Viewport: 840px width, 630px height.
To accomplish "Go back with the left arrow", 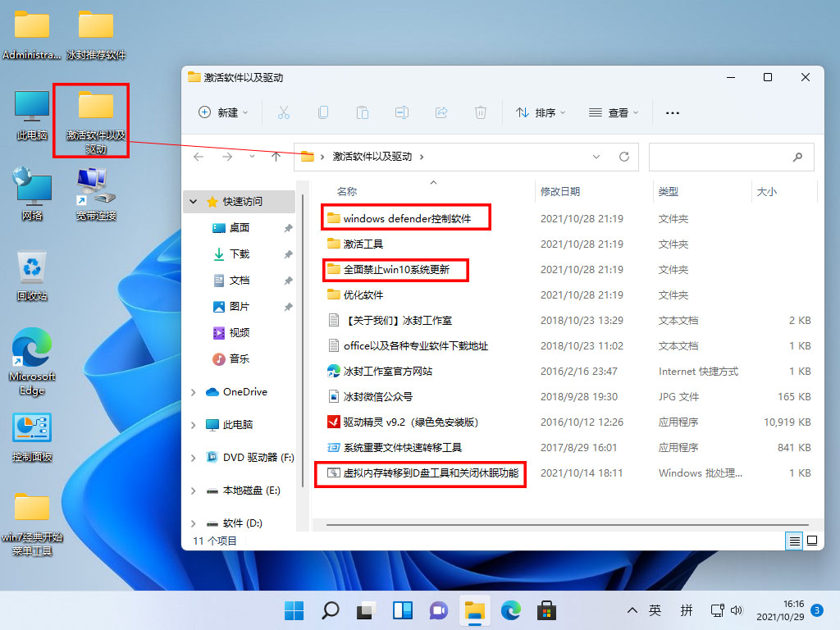I will 199,157.
